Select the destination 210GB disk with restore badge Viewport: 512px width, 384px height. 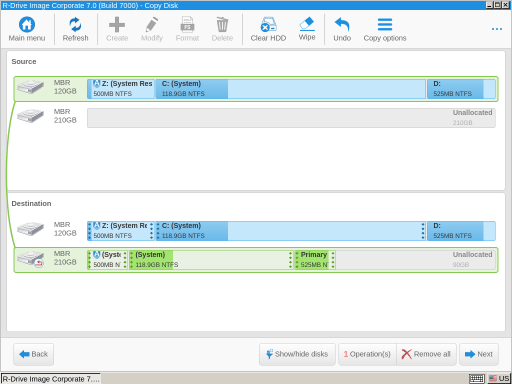tap(30, 259)
